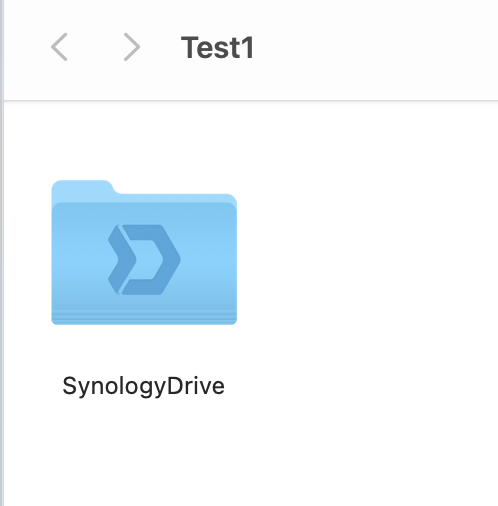Click toolbar space left of the back arrow
The width and height of the screenshot is (498, 506).
(27, 47)
